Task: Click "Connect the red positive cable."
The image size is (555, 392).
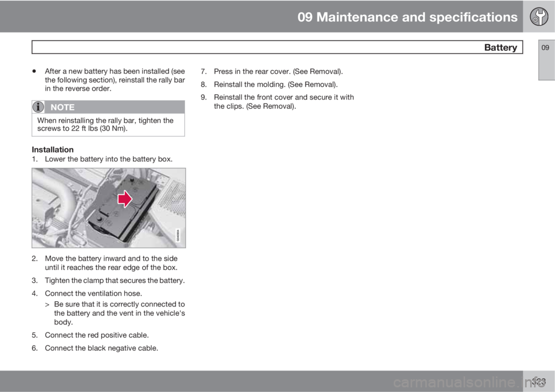Action: coord(97,335)
